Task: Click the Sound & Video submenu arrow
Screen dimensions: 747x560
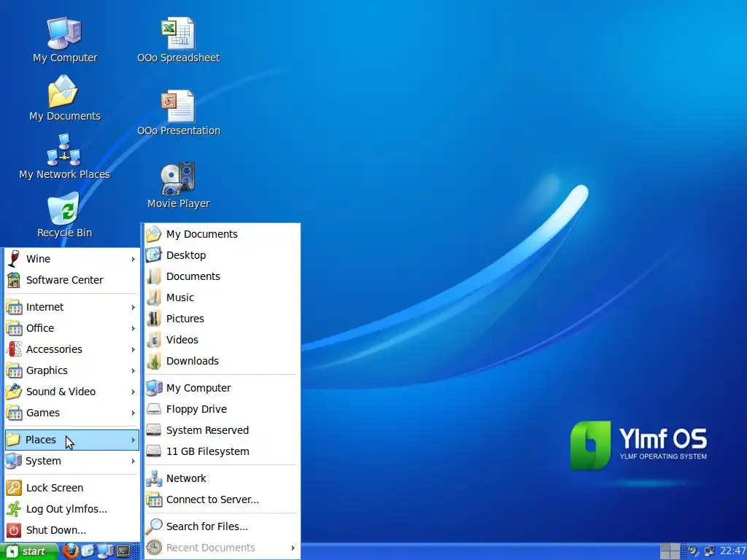Action: pyautogui.click(x=133, y=392)
